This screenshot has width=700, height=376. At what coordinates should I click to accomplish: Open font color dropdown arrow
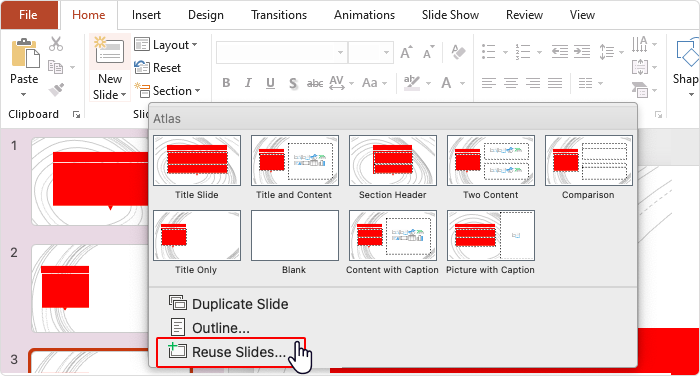[462, 84]
